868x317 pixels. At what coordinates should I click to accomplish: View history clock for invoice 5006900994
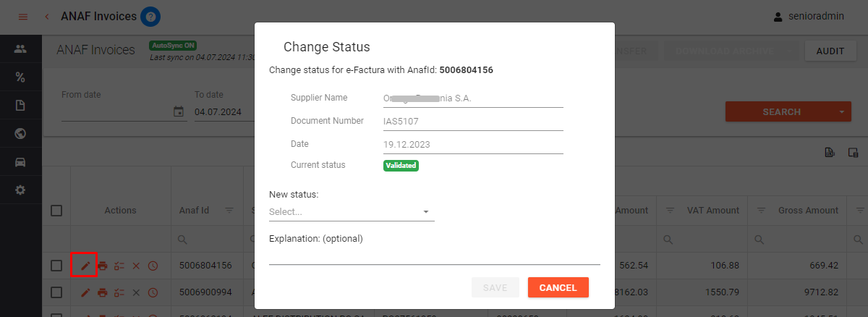click(x=153, y=292)
